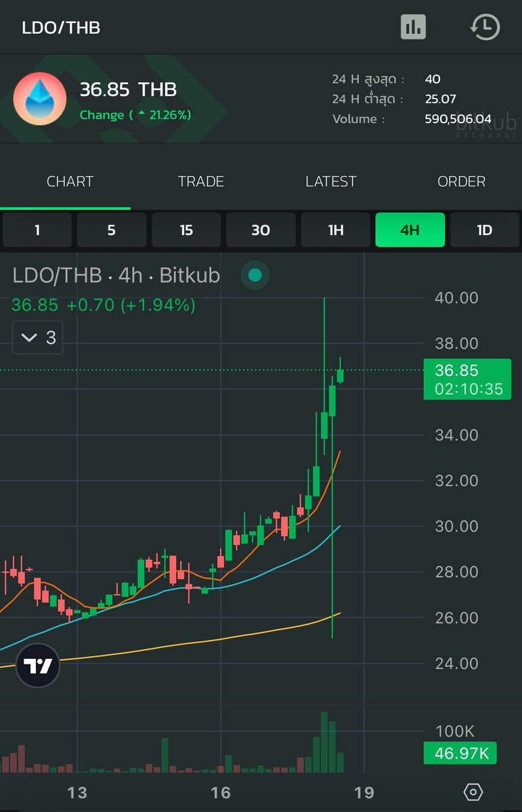Click date 16 on time axis

[221, 793]
